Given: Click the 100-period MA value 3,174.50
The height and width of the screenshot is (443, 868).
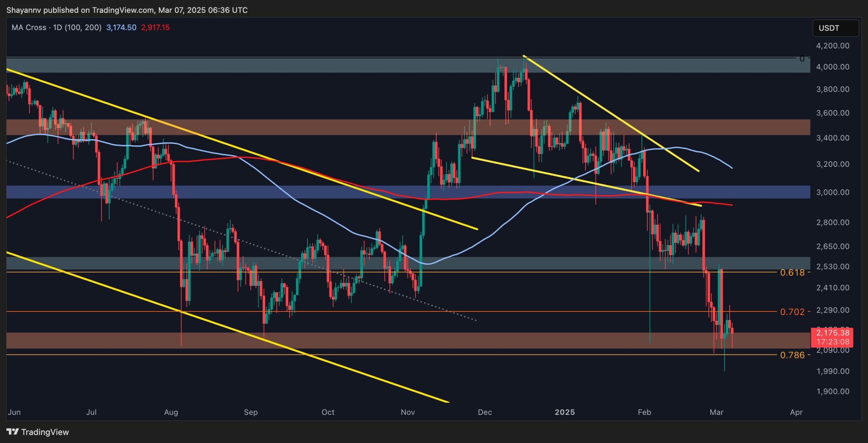Looking at the screenshot, I should (x=121, y=27).
